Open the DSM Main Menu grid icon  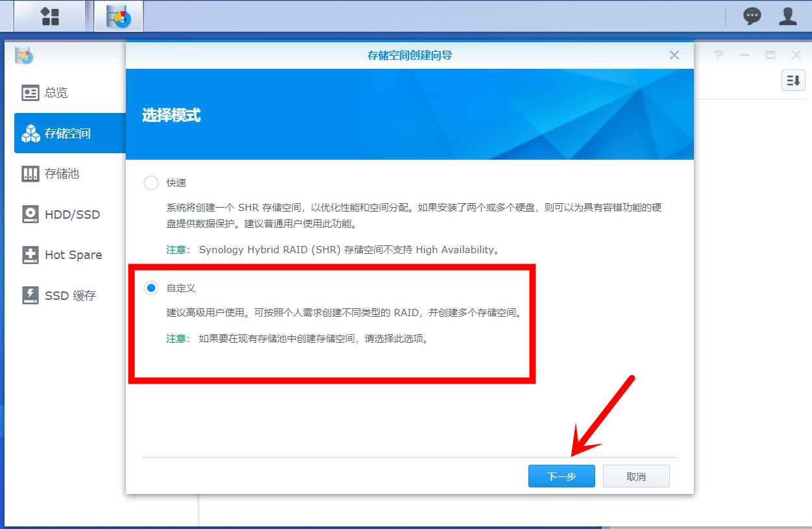pyautogui.click(x=49, y=16)
